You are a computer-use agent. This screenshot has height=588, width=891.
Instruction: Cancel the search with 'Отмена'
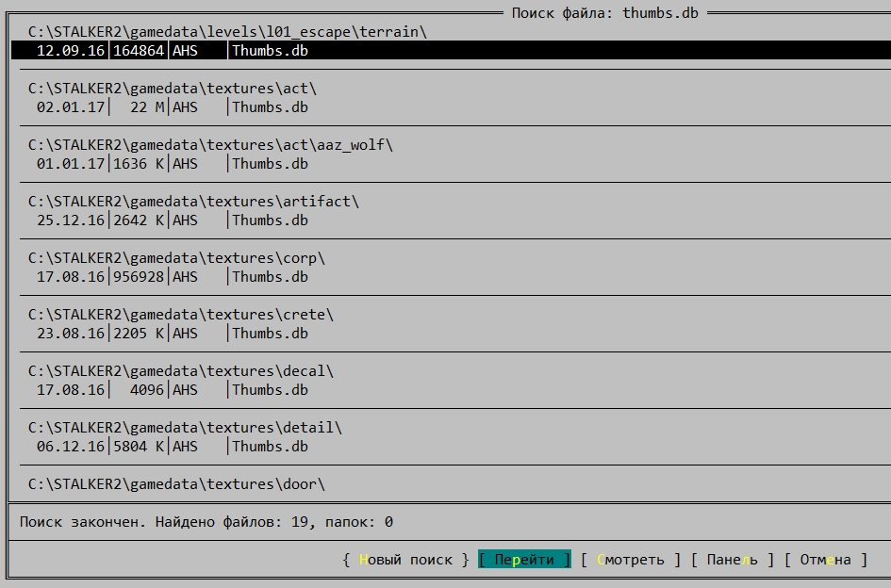[x=826, y=560]
